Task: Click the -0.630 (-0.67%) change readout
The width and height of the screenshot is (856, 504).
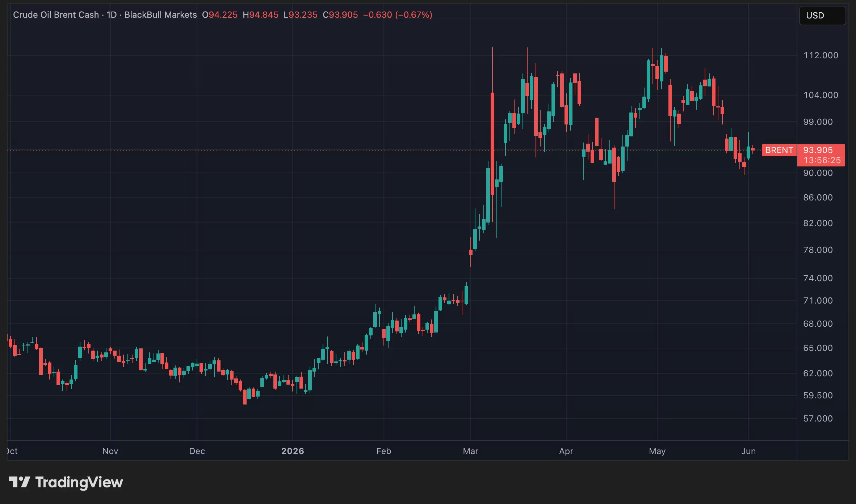Action: [x=398, y=15]
